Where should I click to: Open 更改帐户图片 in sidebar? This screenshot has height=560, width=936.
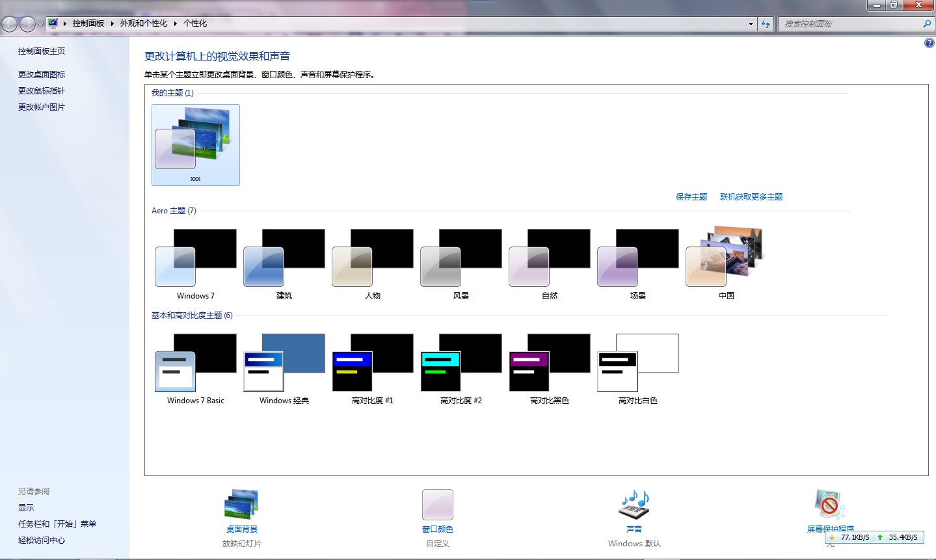(42, 107)
